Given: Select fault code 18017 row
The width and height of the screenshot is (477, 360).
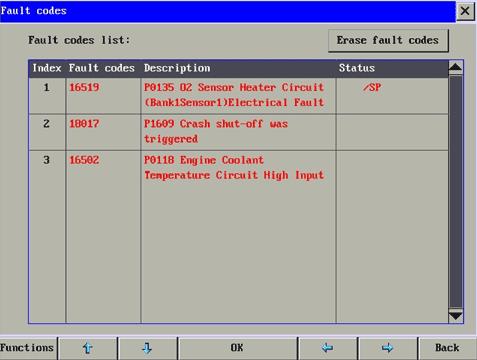Looking at the screenshot, I should [x=238, y=132].
